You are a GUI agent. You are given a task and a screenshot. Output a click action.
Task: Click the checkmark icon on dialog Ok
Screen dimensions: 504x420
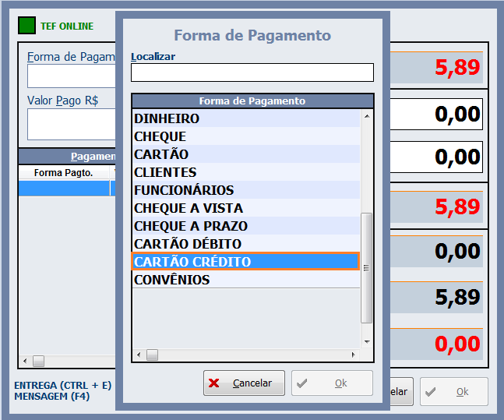[302, 383]
